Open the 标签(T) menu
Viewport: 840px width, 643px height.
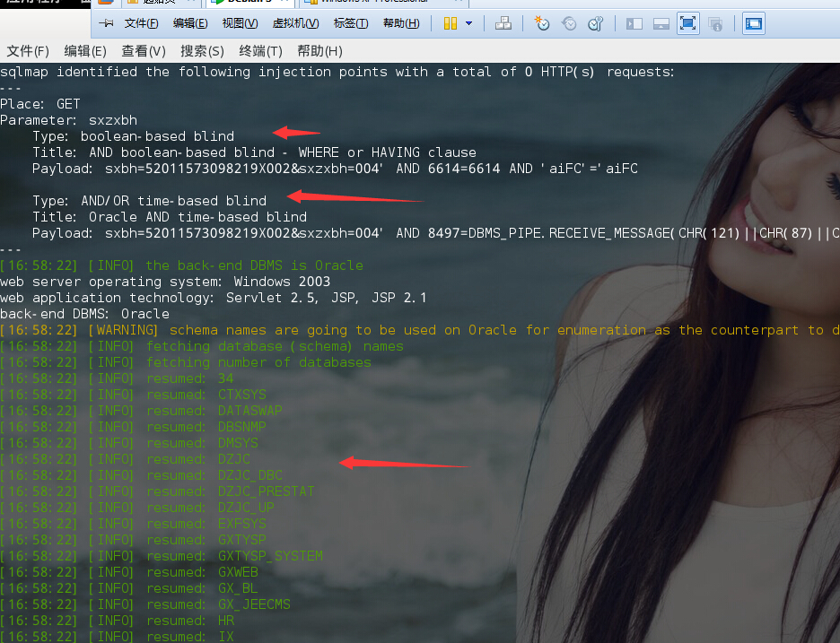pyautogui.click(x=351, y=23)
